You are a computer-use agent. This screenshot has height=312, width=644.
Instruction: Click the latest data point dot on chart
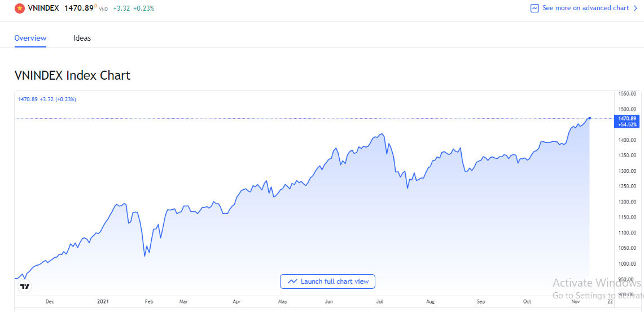[590, 118]
